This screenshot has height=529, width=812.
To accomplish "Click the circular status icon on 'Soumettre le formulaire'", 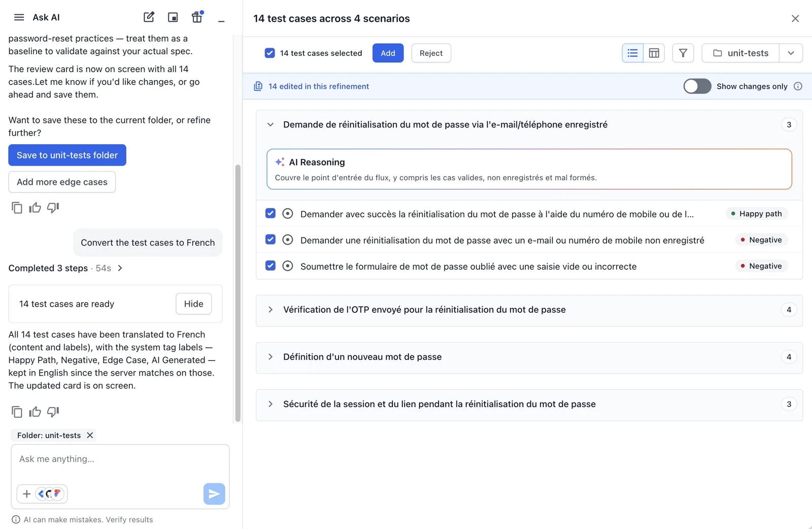I will [288, 266].
